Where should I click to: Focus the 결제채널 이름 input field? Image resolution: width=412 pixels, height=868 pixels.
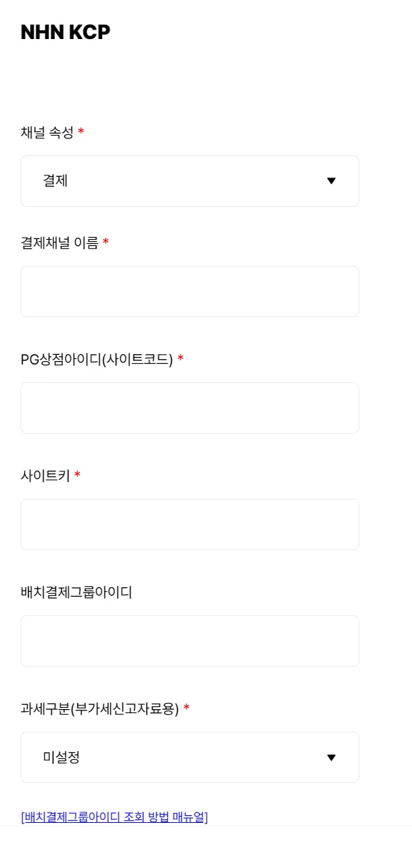tap(190, 291)
